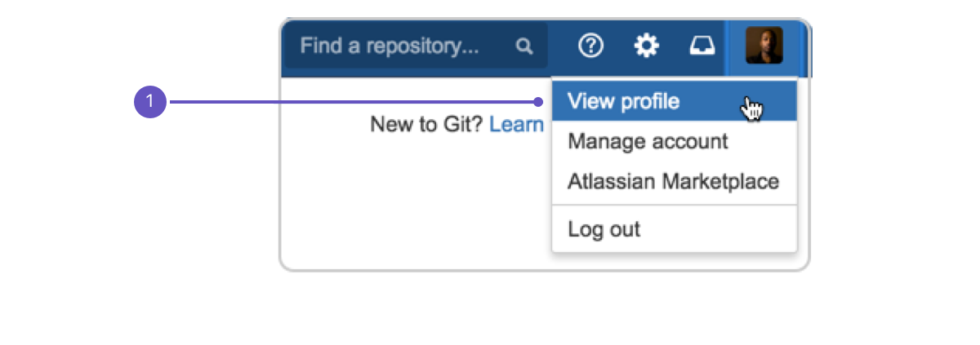The height and width of the screenshot is (345, 980).
Task: Open the settings gear icon
Action: (x=647, y=46)
